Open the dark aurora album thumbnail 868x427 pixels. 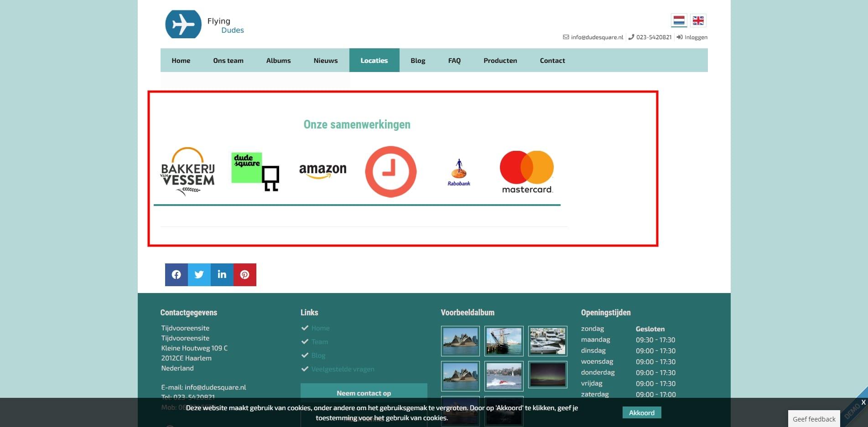click(548, 375)
